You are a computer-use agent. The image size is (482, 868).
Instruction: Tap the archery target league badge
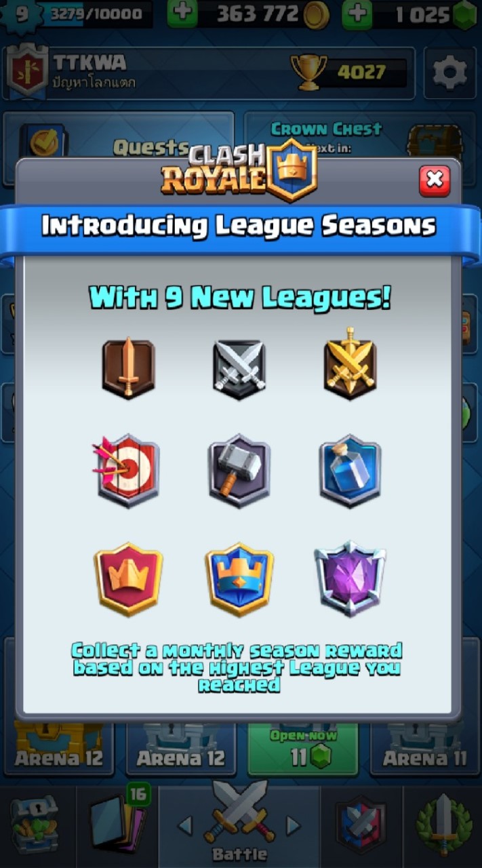tap(126, 470)
